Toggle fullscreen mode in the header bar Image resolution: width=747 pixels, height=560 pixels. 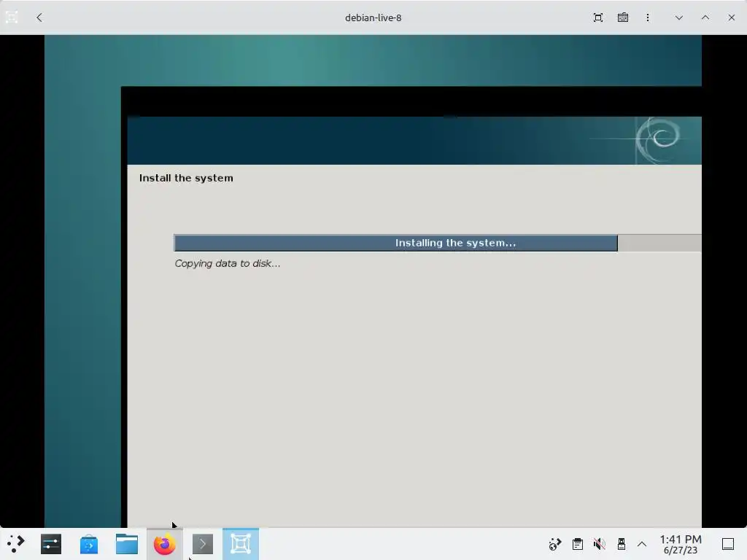[x=598, y=17]
